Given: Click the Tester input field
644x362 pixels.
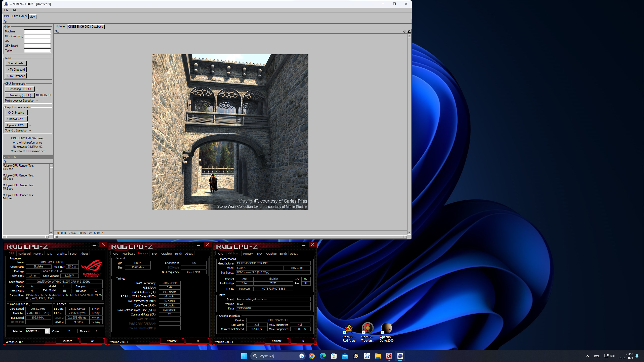Looking at the screenshot, I should (37, 51).
